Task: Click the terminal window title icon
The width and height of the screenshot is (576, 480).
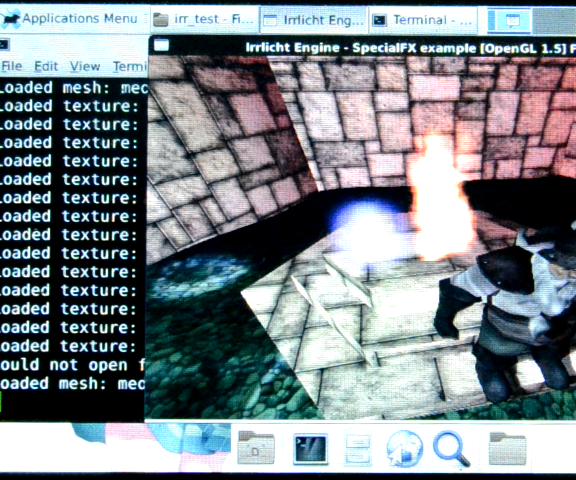Action: click(4, 45)
